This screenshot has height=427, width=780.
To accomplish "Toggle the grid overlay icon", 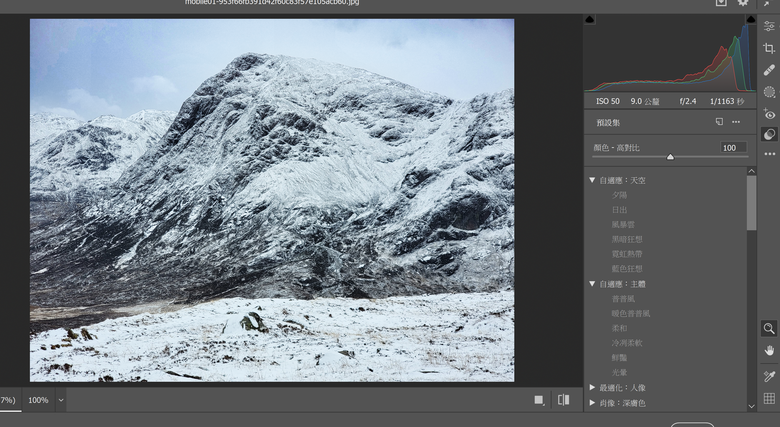I will (x=769, y=398).
